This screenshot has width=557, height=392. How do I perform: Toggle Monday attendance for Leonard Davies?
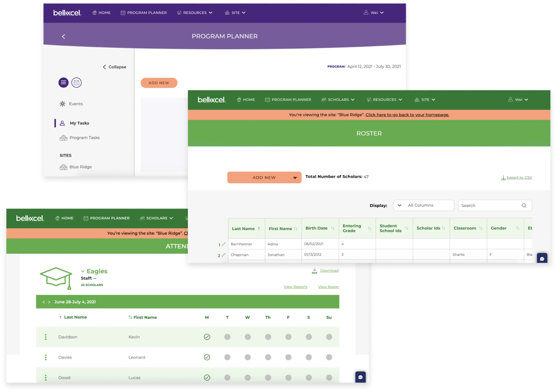coord(207,357)
